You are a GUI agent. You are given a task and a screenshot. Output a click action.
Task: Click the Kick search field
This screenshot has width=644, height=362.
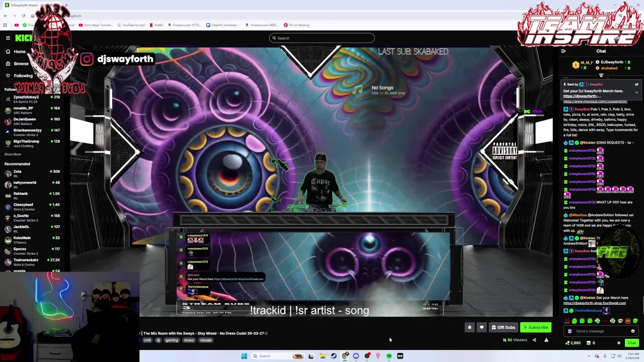coord(322,38)
